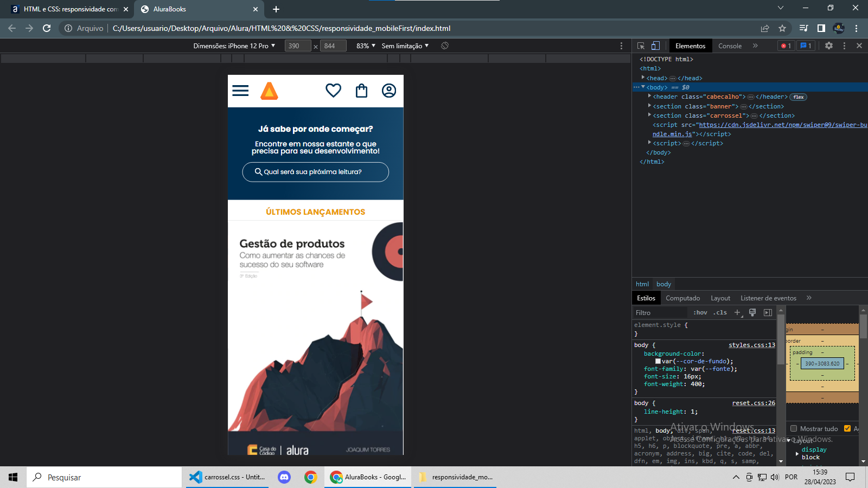Open the hamburger menu on AluraBooks page
Screen dimensions: 868x488
(x=240, y=91)
